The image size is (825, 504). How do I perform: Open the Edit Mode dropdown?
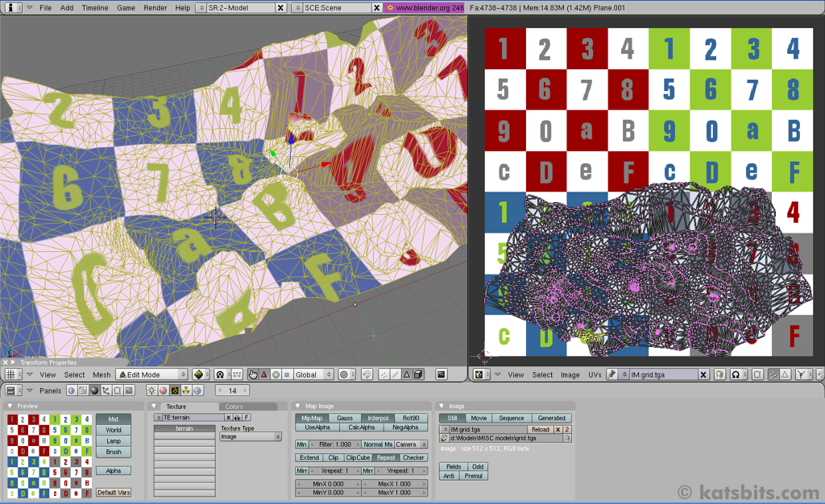click(152, 374)
